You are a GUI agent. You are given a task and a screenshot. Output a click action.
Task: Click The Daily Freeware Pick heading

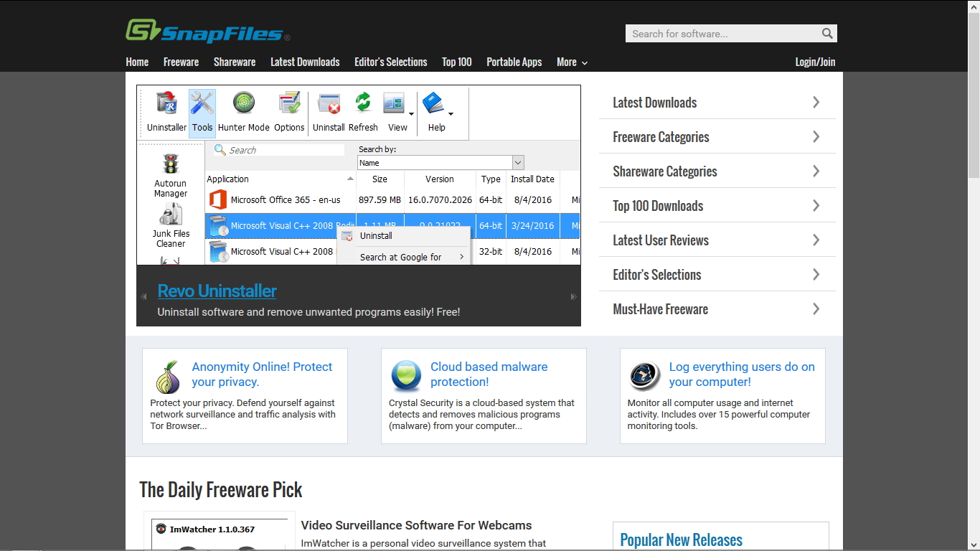[x=221, y=490]
